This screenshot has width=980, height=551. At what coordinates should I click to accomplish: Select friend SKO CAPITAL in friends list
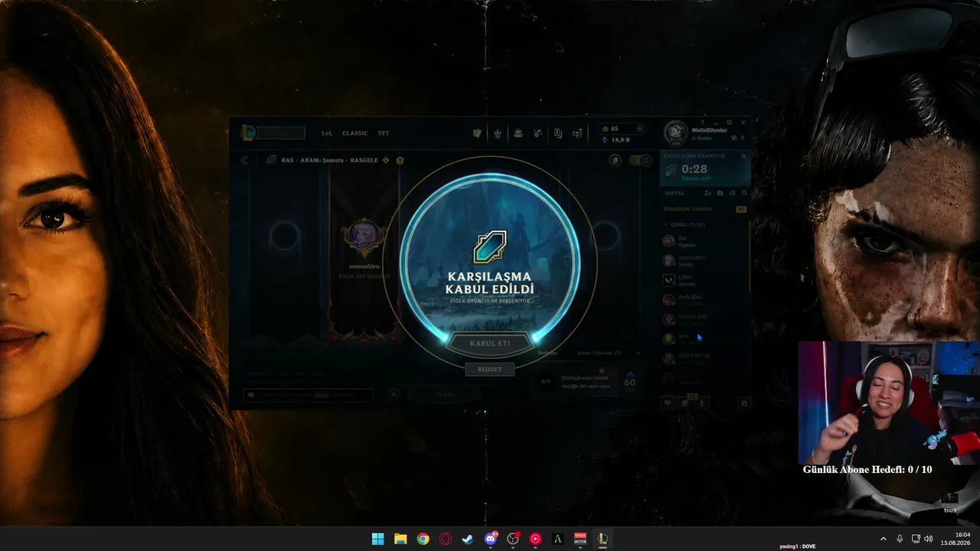coord(704,357)
